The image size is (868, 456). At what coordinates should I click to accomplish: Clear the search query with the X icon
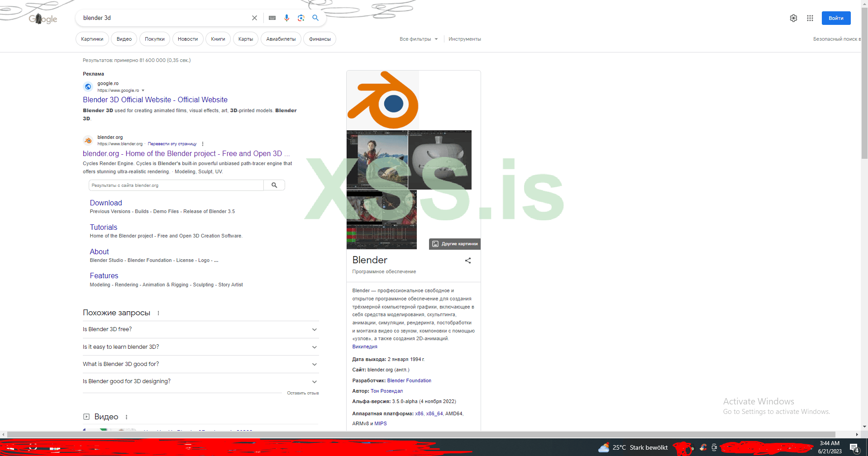point(254,18)
